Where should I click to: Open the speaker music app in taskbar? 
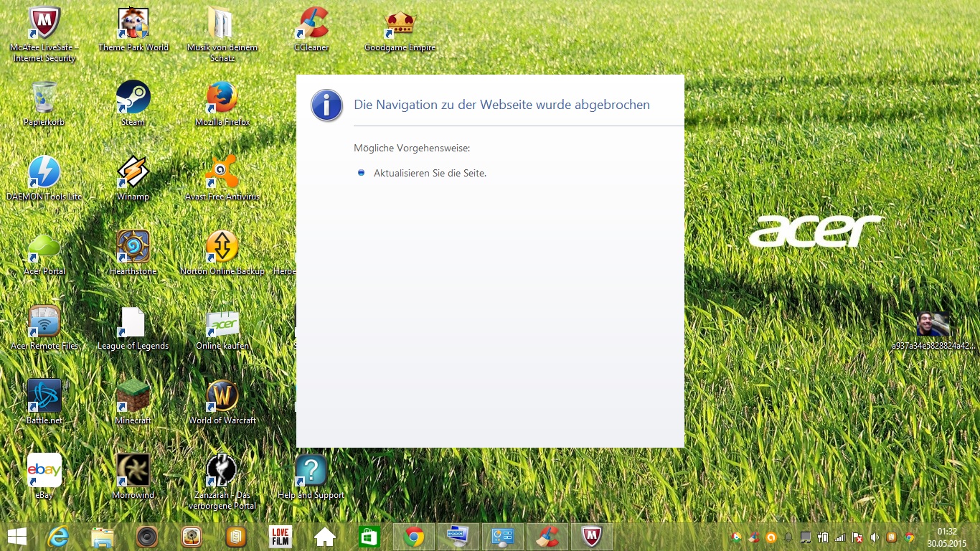click(147, 537)
